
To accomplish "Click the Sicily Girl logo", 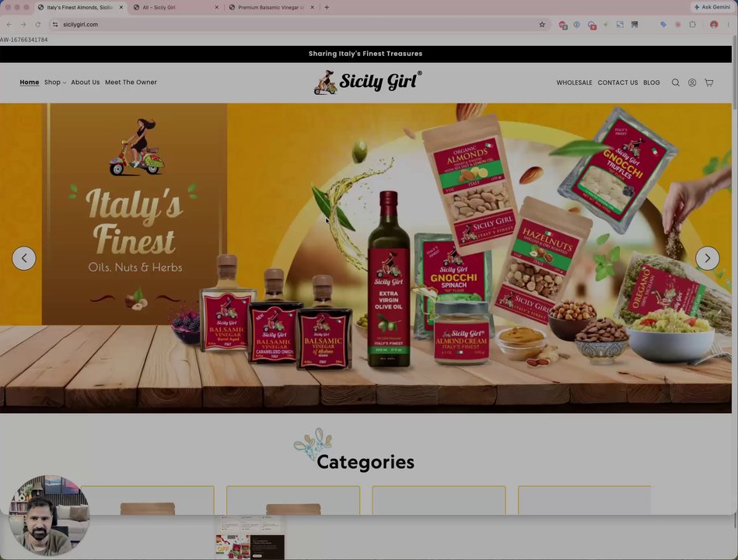I will (x=368, y=82).
